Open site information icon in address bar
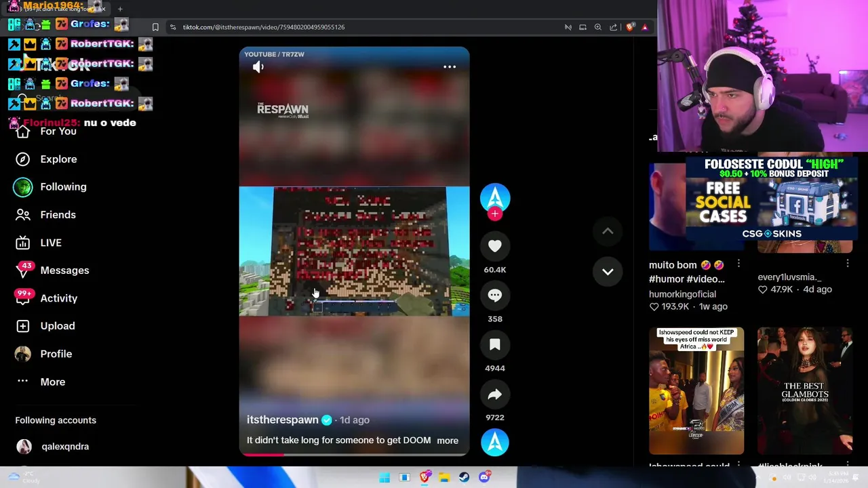Screen dimensions: 868x488 tap(173, 27)
